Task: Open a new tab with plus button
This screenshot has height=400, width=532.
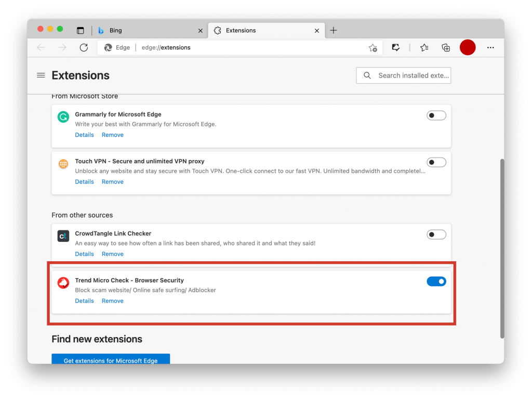Action: 334,31
